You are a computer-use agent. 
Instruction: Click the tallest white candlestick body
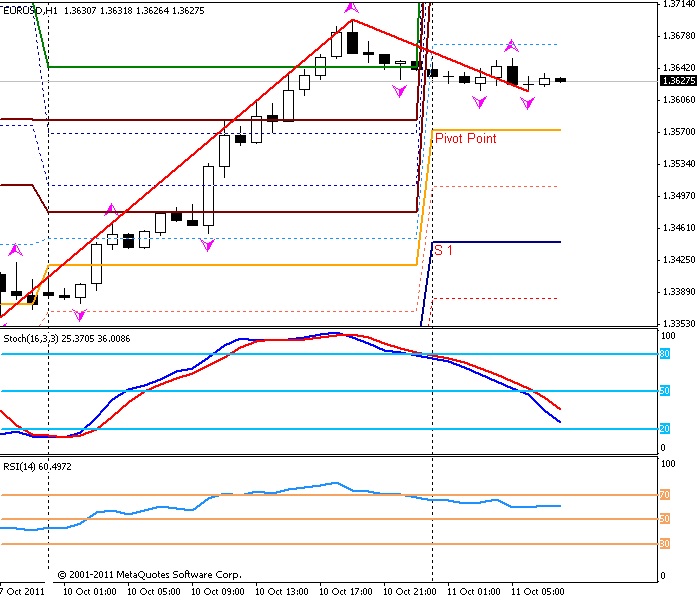pyautogui.click(x=209, y=195)
